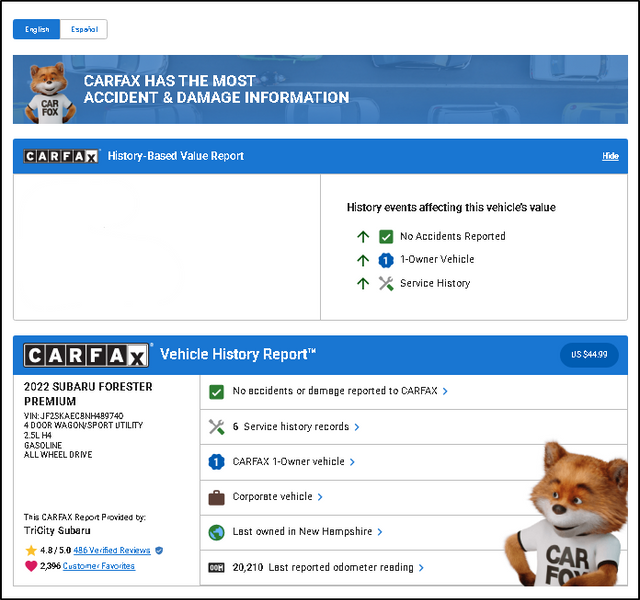Open 486 Verified Reviews link
This screenshot has width=640, height=600.
click(x=112, y=551)
